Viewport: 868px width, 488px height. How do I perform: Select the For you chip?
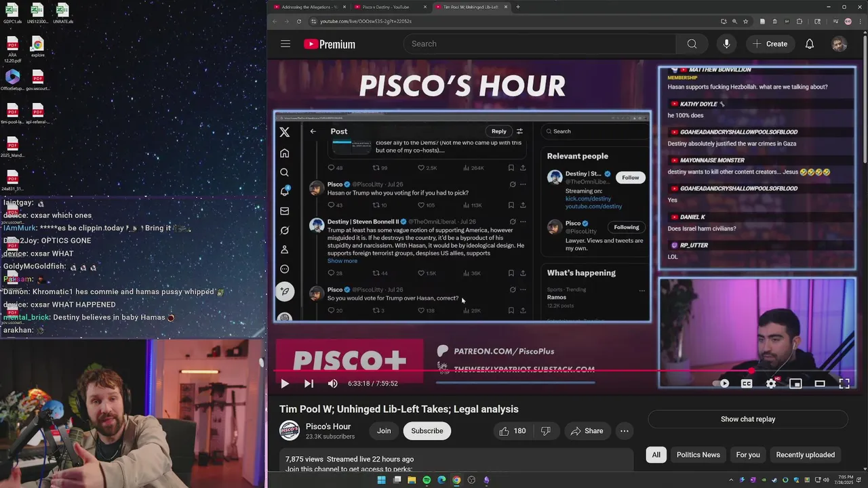click(748, 455)
